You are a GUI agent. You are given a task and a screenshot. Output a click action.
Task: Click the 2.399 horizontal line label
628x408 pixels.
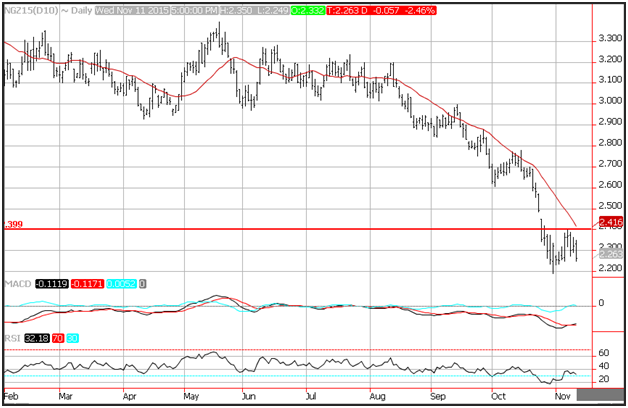[12, 226]
